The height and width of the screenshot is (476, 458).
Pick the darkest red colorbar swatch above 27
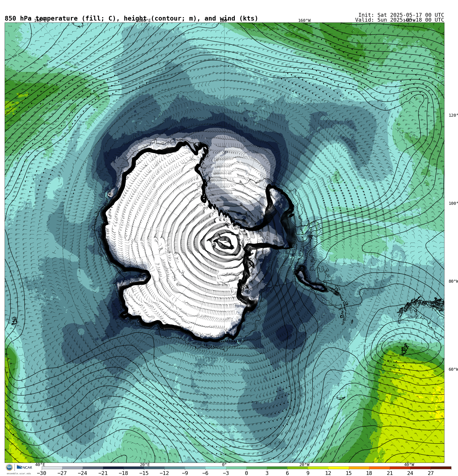click(441, 468)
